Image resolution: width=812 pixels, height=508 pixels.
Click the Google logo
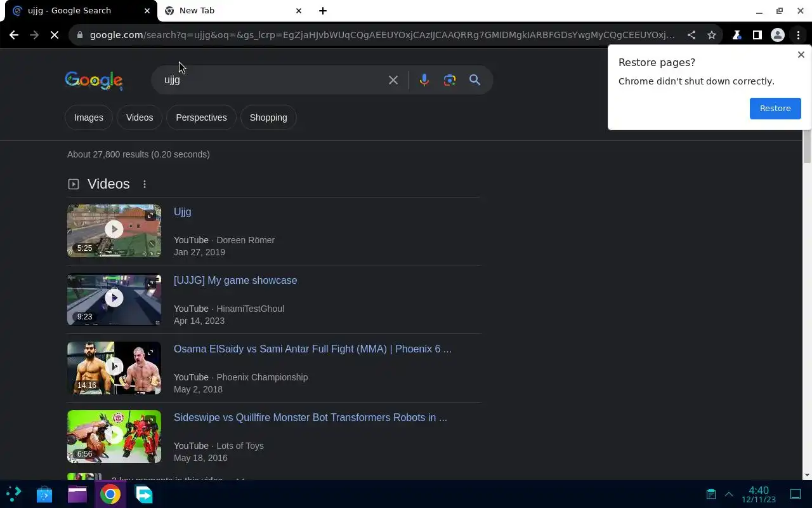point(94,81)
